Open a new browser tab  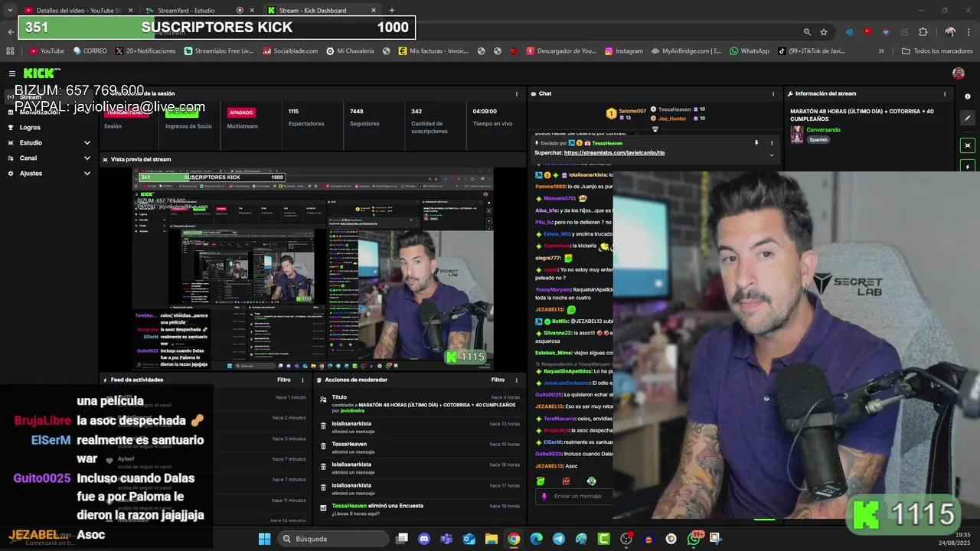pos(392,11)
